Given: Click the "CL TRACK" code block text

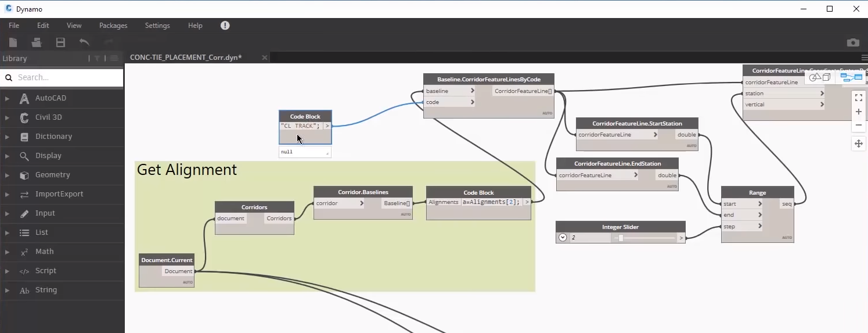Looking at the screenshot, I should tap(300, 126).
